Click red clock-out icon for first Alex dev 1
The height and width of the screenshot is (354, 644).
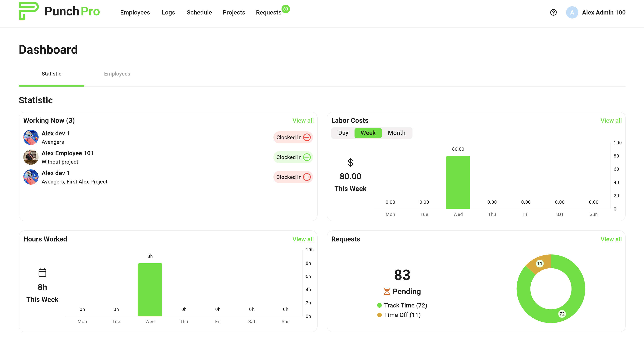coord(307,137)
